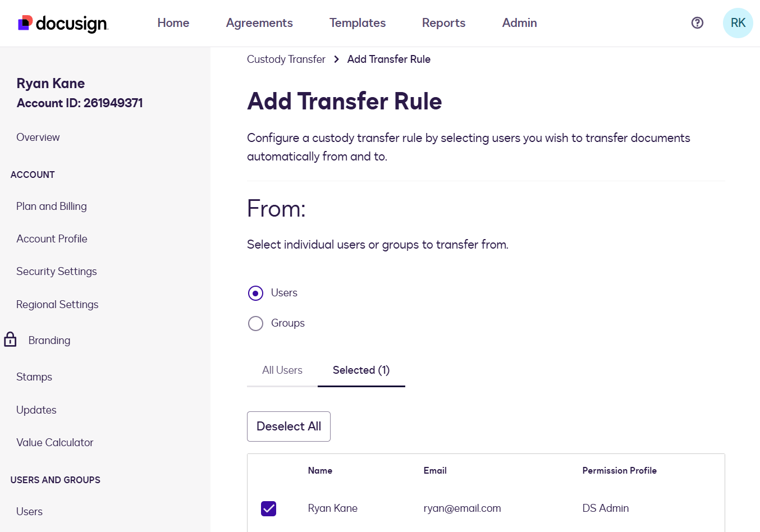Open Security Settings
Screen dimensions: 760x532
click(x=57, y=272)
